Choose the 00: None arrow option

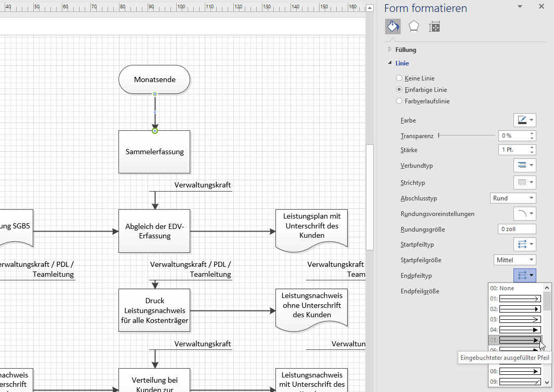tap(515, 288)
